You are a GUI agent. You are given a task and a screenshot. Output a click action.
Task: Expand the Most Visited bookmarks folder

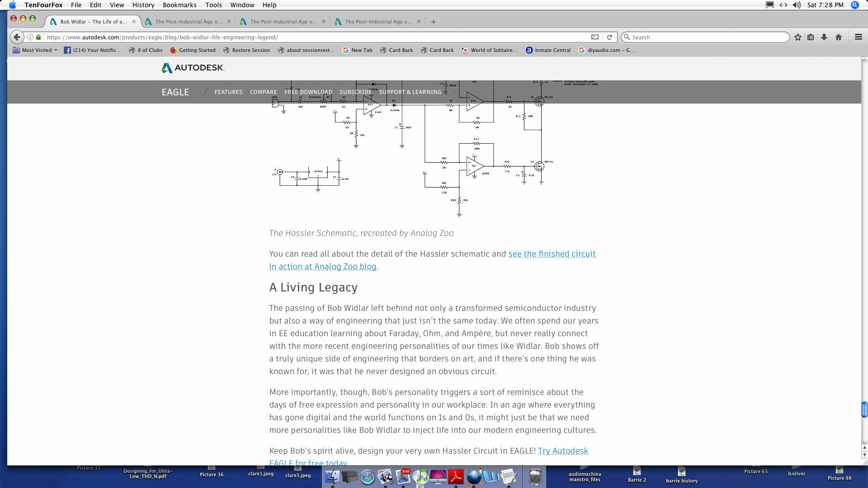click(35, 50)
